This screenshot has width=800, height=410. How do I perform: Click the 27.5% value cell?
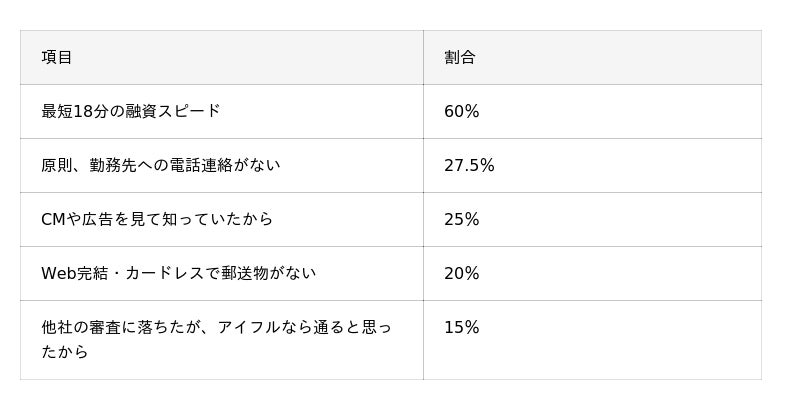[469, 165]
